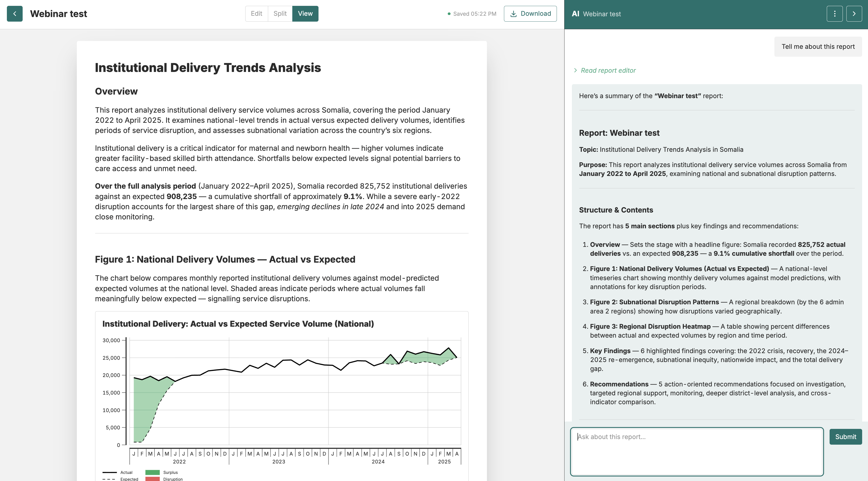Select the View mode tab
Viewport: 868px width, 481px height.
click(x=305, y=14)
